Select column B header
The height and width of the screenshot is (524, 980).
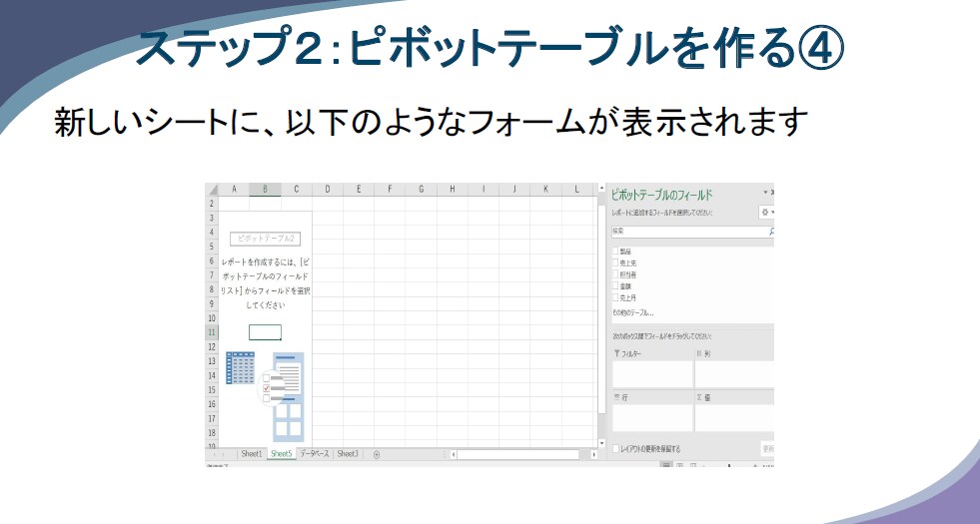[x=265, y=190]
